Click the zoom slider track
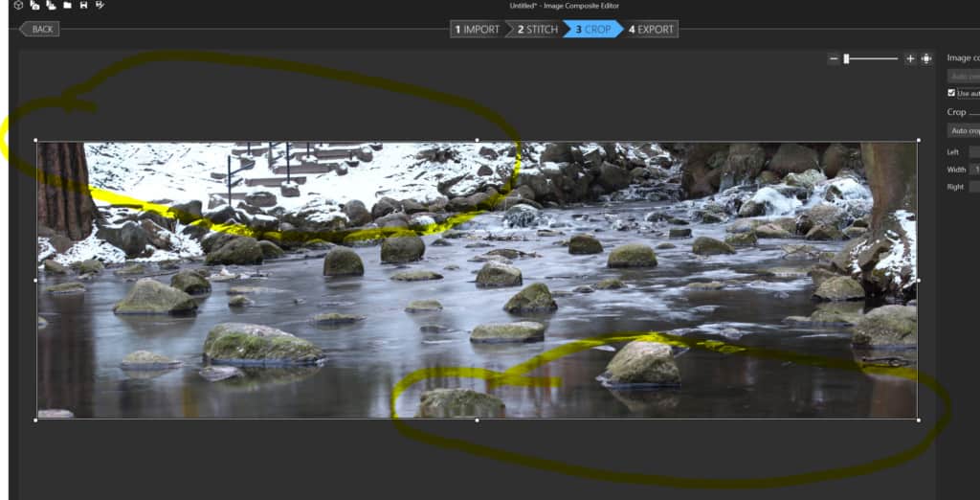The width and height of the screenshot is (980, 500). 871,58
